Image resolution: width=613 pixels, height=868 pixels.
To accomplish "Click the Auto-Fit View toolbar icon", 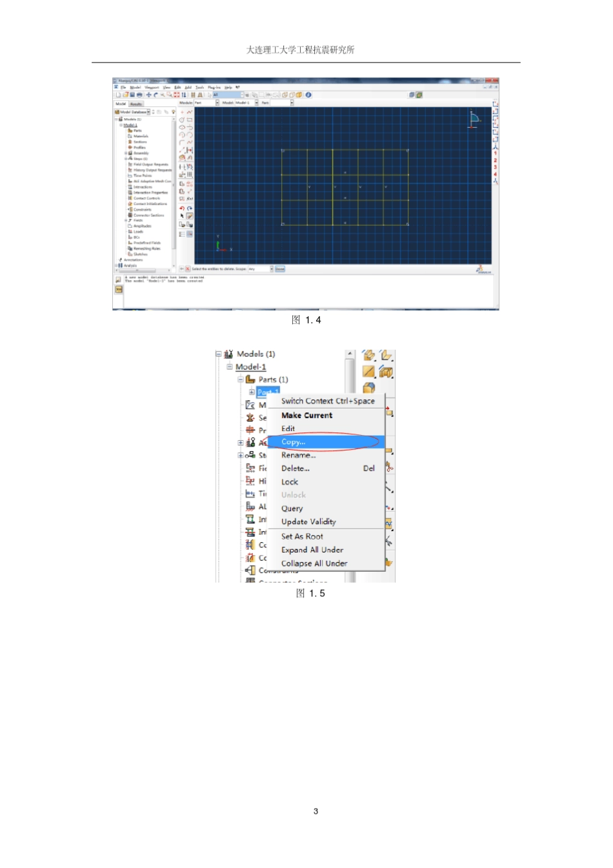I will pyautogui.click(x=177, y=95).
